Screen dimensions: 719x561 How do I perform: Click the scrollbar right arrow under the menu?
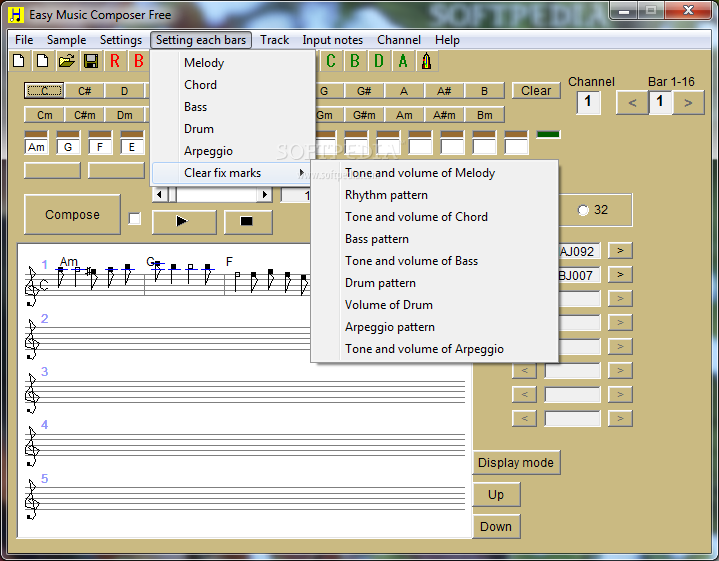265,194
